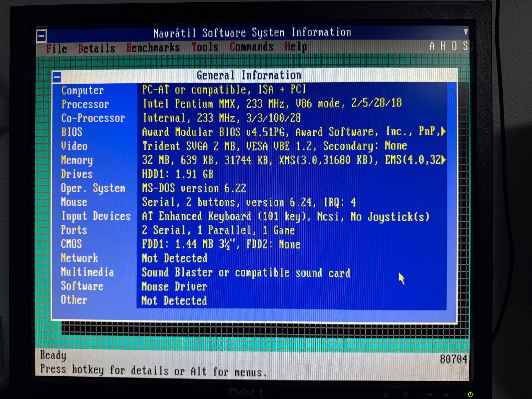Click the 'HDD1: 1.91 GB' value
This screenshot has width=532, height=399.
pyautogui.click(x=178, y=174)
